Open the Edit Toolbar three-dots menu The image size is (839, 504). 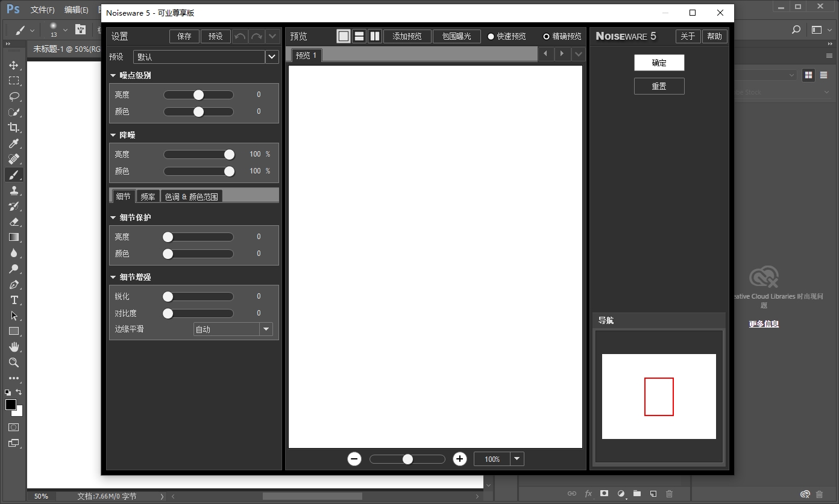click(x=13, y=378)
